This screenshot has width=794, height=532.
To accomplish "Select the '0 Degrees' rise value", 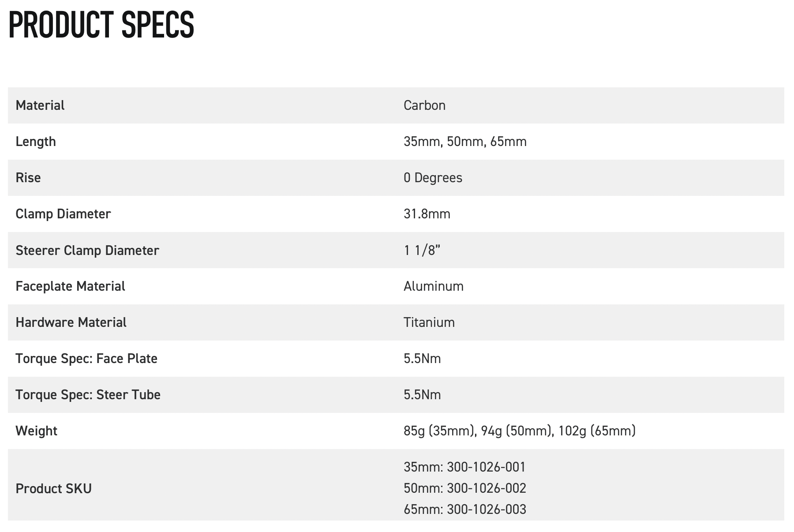I will point(433,178).
